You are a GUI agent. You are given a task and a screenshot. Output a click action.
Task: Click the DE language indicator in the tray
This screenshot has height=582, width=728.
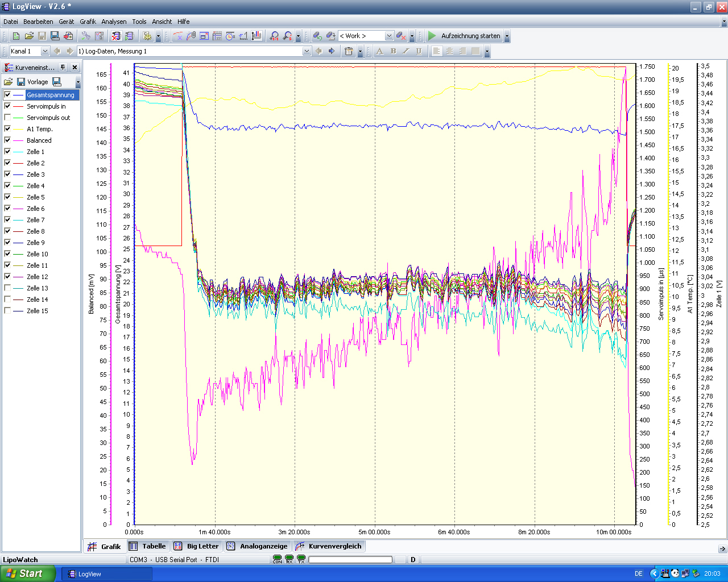click(x=639, y=573)
